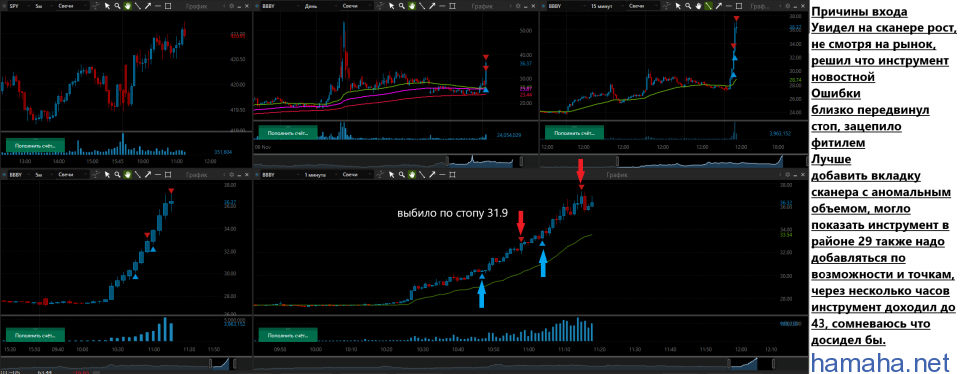Click Пополнить счёт button in BBBY daily chart
The width and height of the screenshot is (960, 374).
point(288,132)
